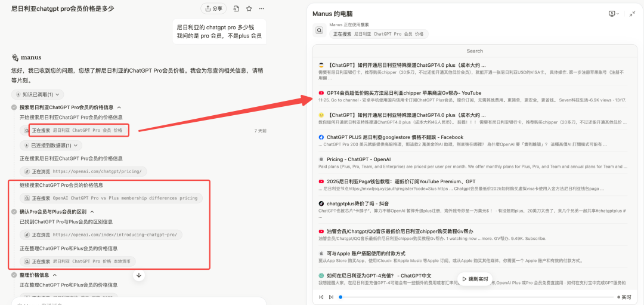Minimize the Manus 的电脑 panel with collapse arrows
This screenshot has height=305, width=644.
point(632,14)
